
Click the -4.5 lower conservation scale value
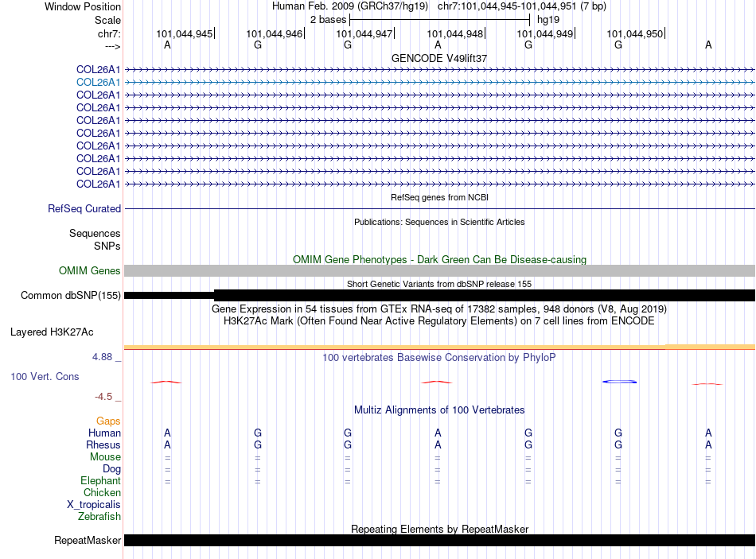103,397
